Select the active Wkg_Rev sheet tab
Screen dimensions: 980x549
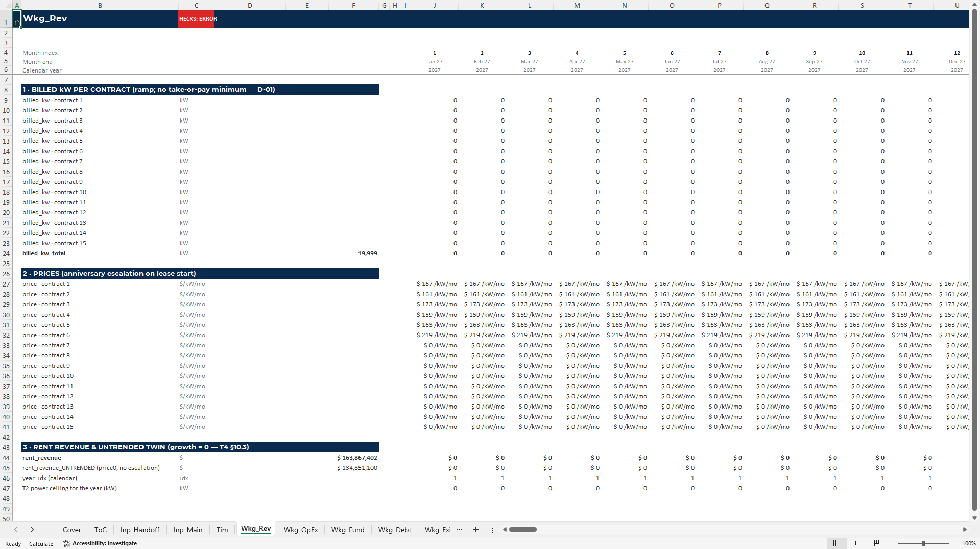coord(256,529)
